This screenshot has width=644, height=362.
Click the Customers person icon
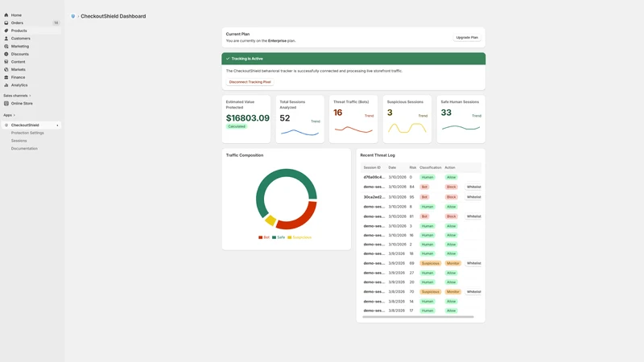6,39
